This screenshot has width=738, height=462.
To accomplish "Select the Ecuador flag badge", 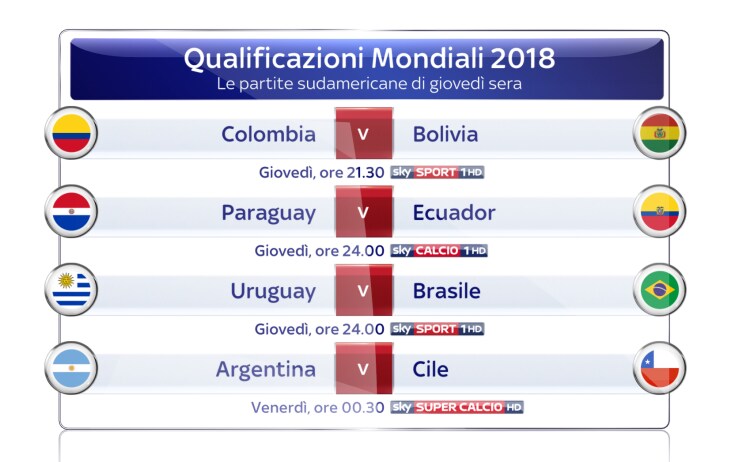I will coord(659,211).
